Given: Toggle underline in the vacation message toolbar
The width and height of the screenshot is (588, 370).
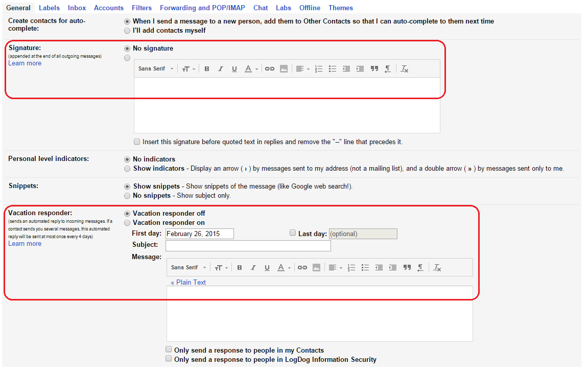Looking at the screenshot, I should (x=267, y=268).
